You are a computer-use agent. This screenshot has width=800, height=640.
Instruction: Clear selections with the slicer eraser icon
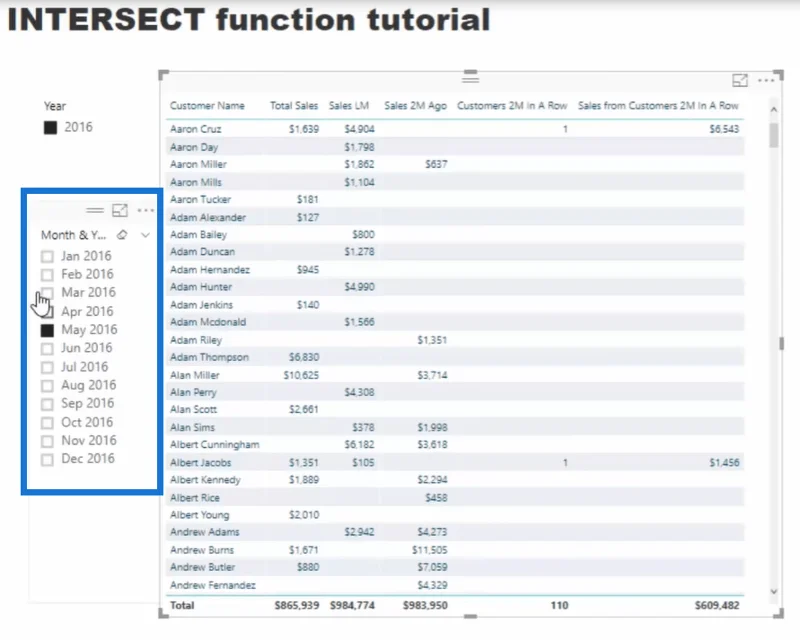(x=122, y=235)
